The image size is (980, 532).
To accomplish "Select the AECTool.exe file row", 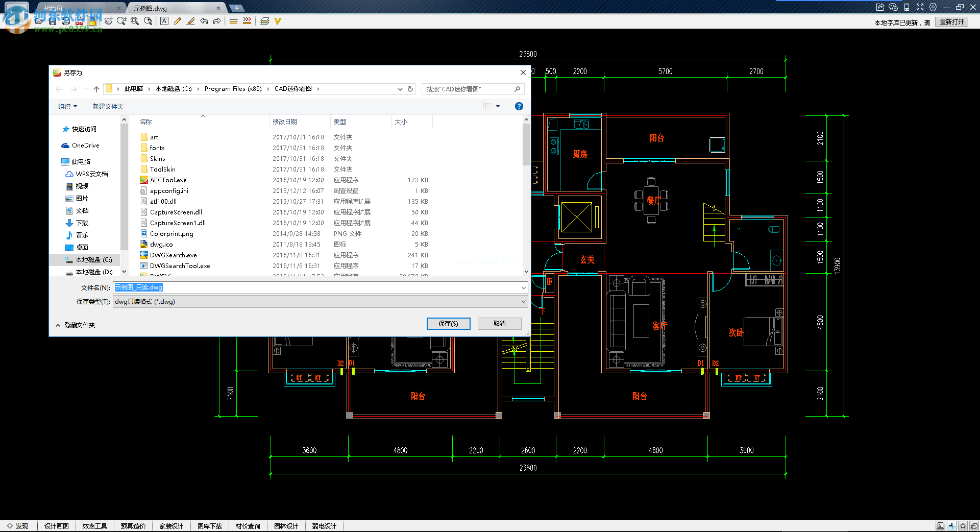I will (x=283, y=180).
